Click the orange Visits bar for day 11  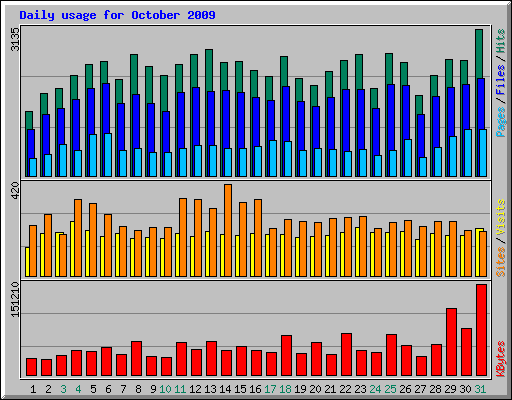coord(183,237)
